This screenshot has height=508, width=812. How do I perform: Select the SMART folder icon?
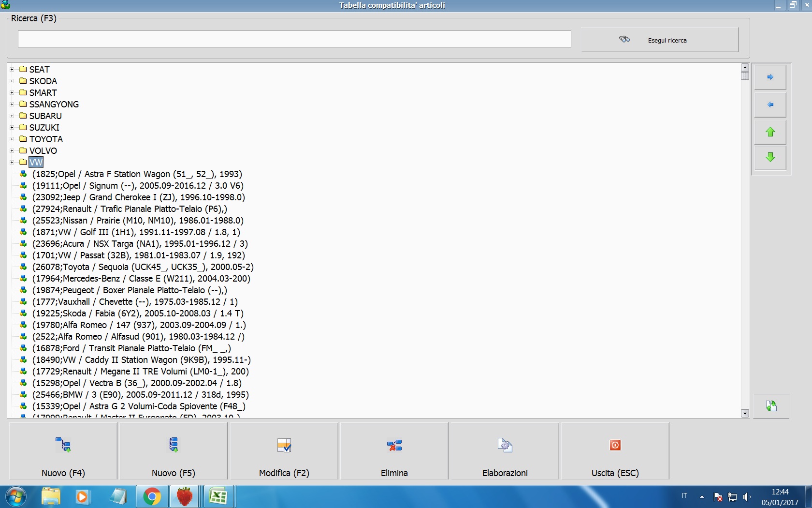tap(23, 92)
